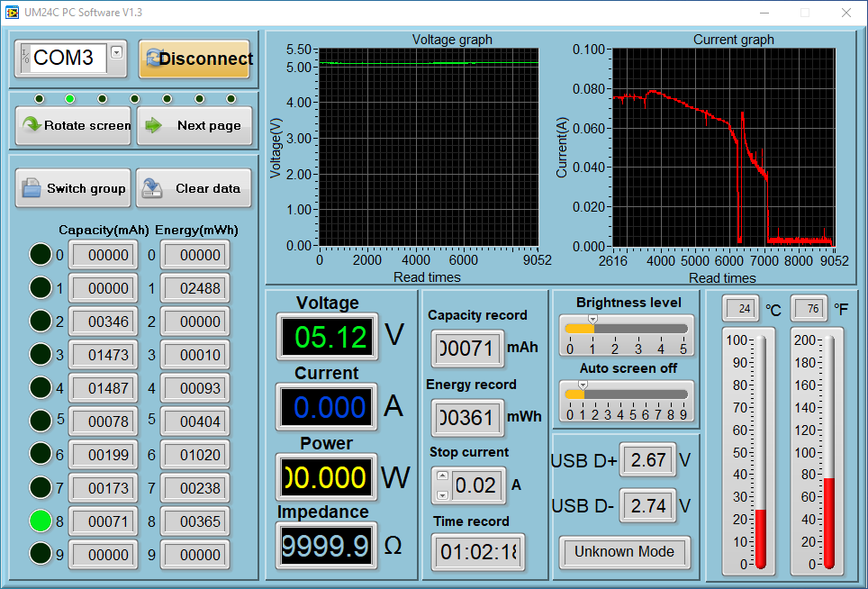Screen dimensions: 868x589
Task: Click the Clear data tray icon
Action: pos(151,188)
